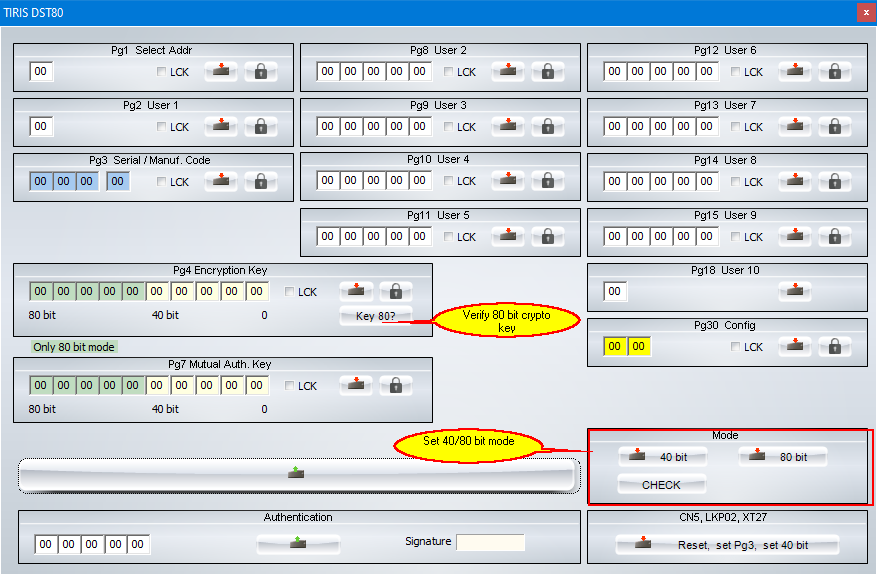Enable LCK for Pg4 Encryption Key
The height and width of the screenshot is (575, 877).
pos(289,291)
